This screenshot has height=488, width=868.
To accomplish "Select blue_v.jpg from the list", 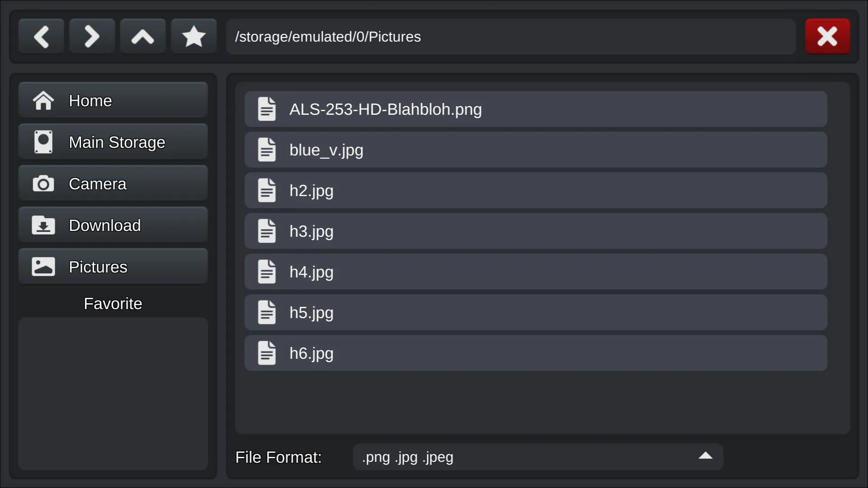I will [x=536, y=150].
